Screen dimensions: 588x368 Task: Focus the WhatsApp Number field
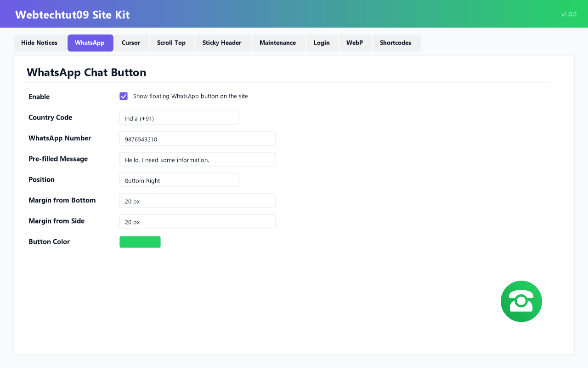tap(198, 138)
